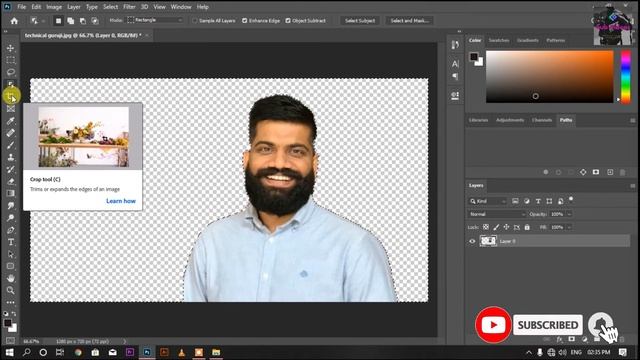Select the Path Selection tool
The height and width of the screenshot is (360, 640).
tap(11, 254)
